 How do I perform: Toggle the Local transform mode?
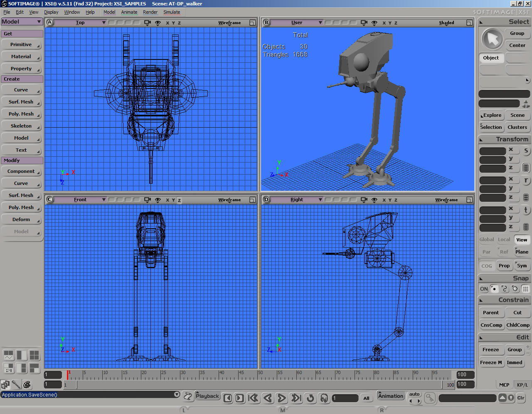(x=504, y=239)
